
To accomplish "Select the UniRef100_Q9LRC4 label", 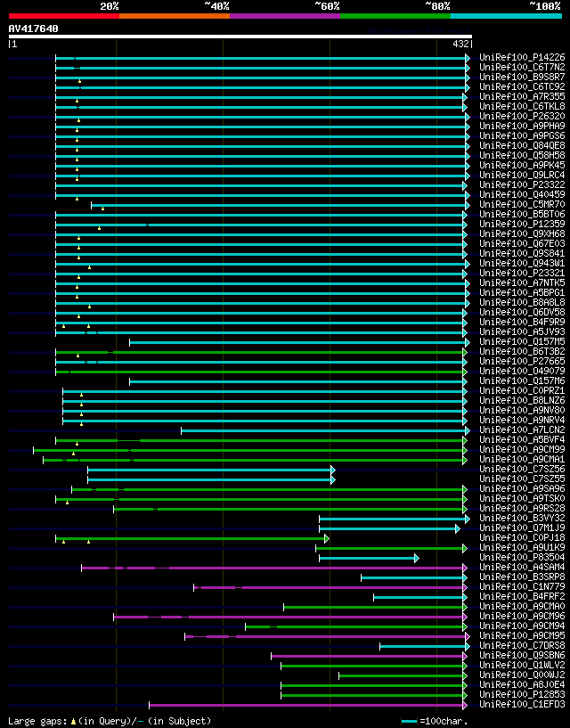I will pos(522,175).
